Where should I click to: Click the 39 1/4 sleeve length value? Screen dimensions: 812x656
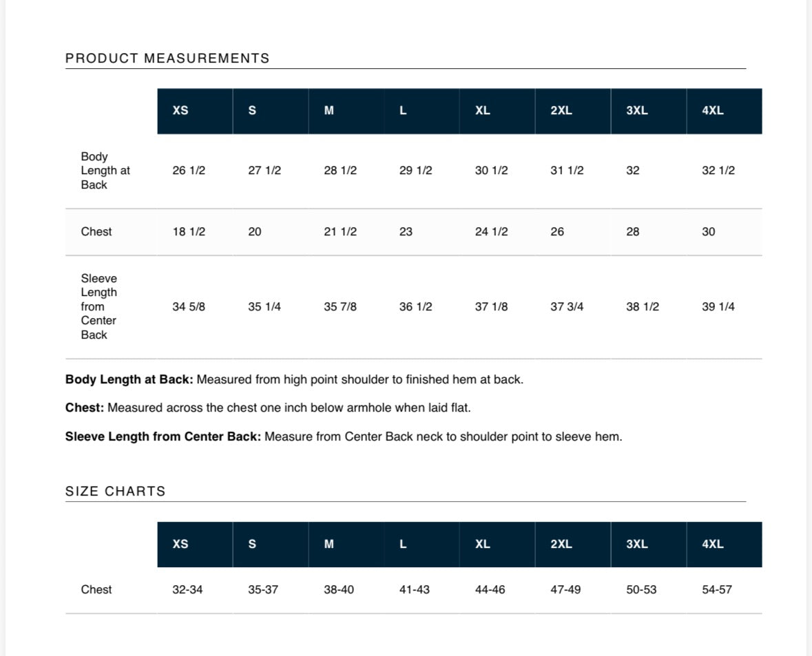tap(718, 307)
